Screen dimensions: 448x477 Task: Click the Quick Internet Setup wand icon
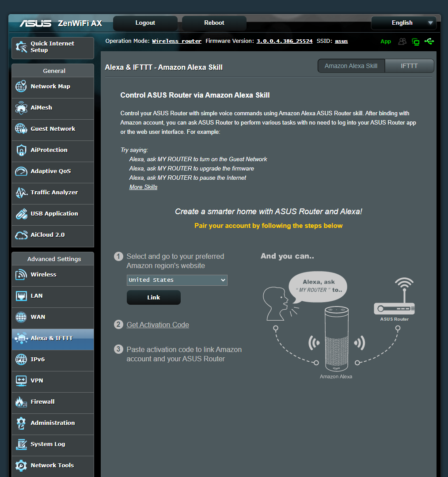(x=21, y=47)
